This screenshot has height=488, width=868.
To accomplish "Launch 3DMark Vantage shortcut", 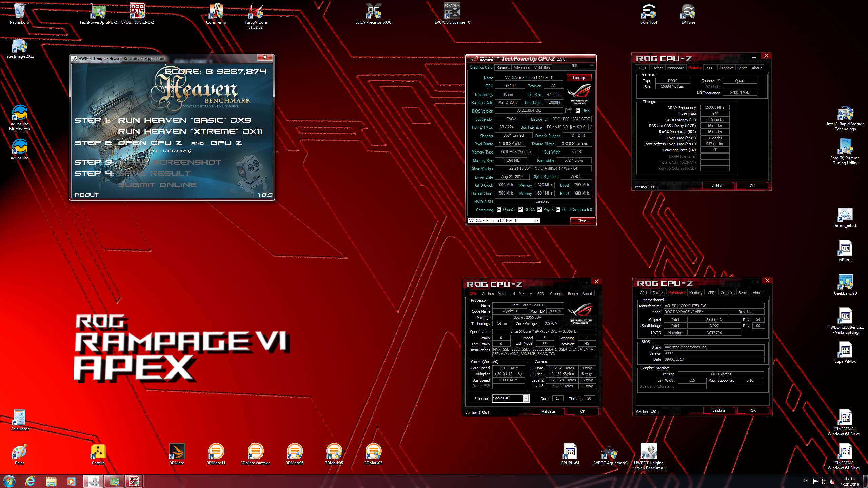I will pos(255,455).
